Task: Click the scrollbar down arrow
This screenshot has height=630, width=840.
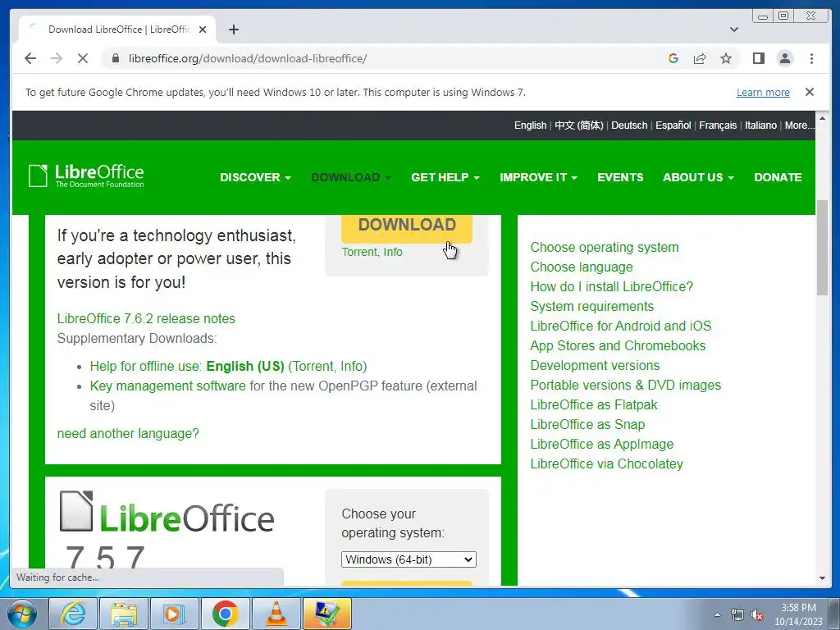Action: (822, 578)
